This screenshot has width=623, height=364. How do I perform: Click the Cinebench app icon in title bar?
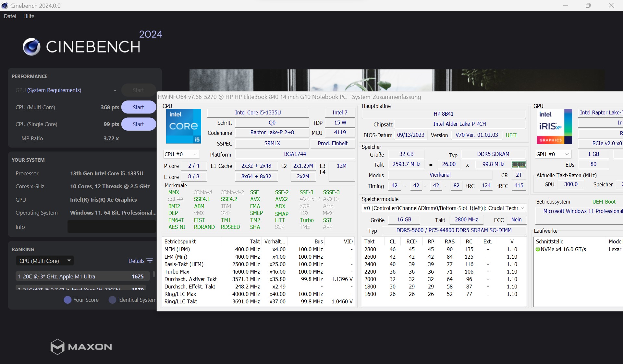[5, 6]
